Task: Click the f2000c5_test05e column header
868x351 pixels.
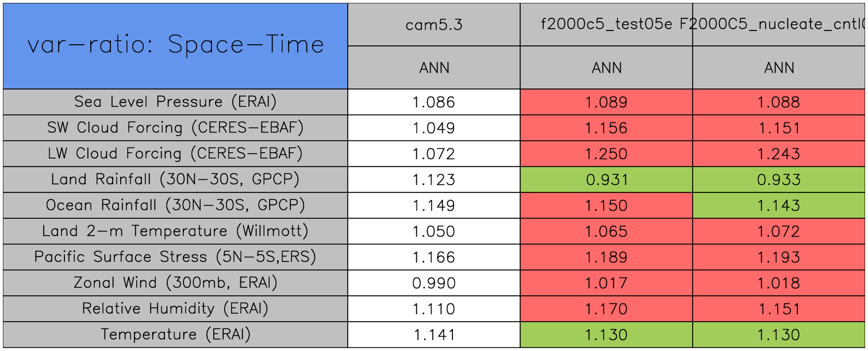Action: [x=606, y=25]
